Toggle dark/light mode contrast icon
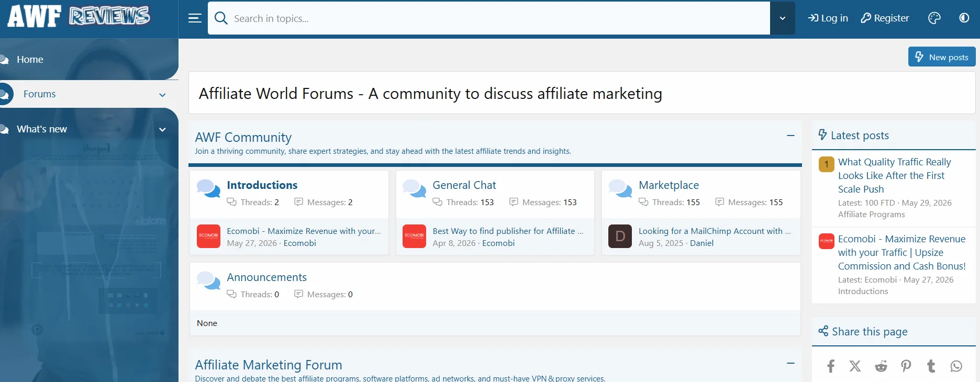 964,18
